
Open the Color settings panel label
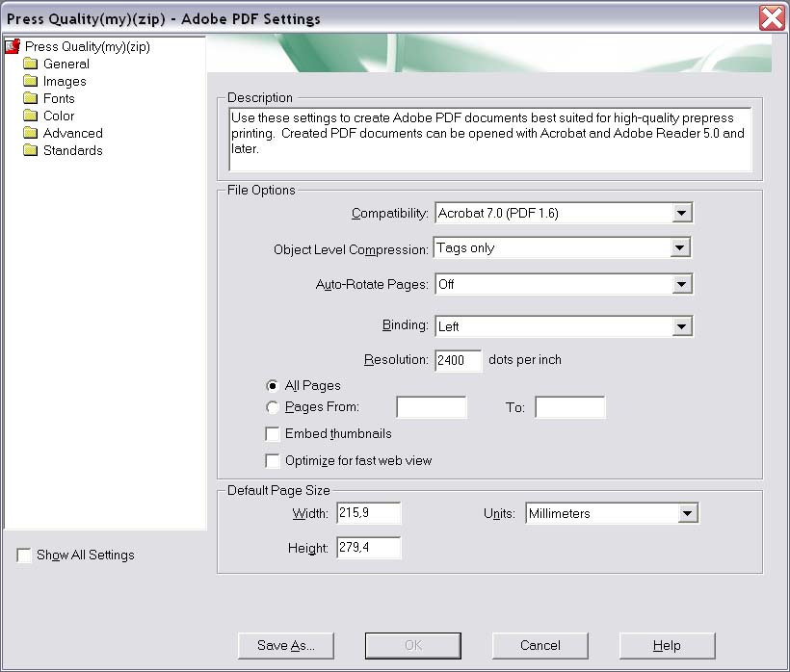(59, 116)
